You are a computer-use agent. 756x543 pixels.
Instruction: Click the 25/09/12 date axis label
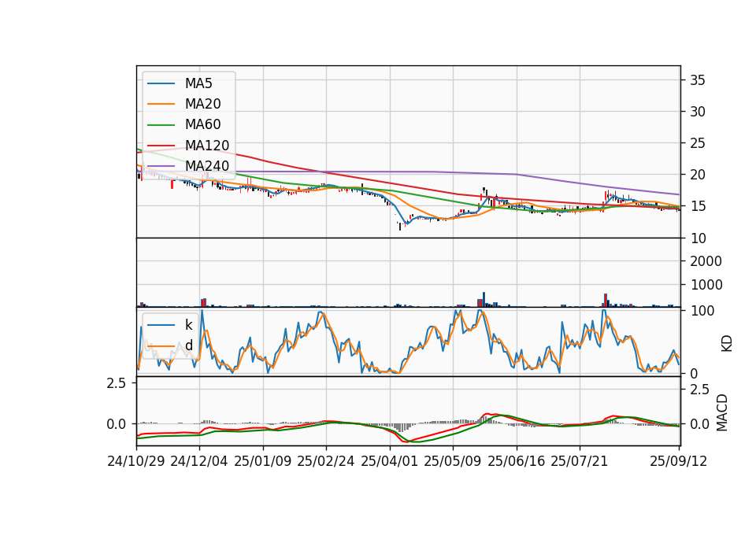pos(678,461)
